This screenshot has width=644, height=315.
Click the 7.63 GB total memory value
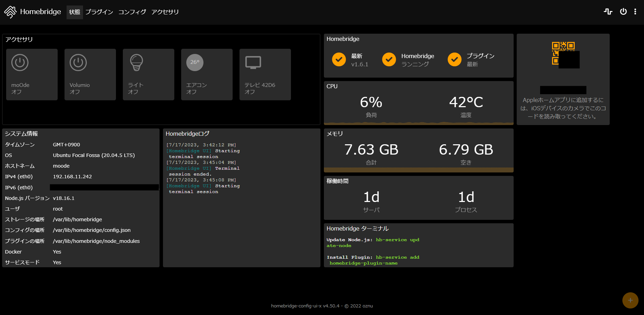(x=371, y=150)
